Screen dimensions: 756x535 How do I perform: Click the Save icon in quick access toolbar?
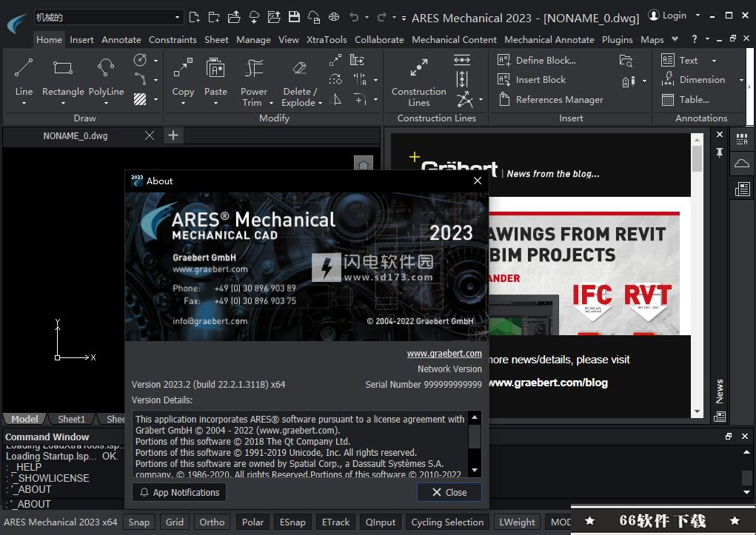pyautogui.click(x=294, y=17)
